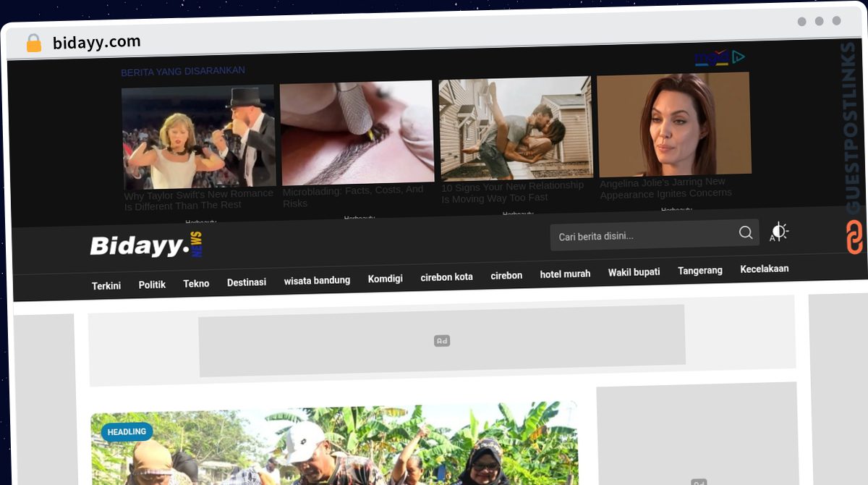
Task: Click the Angelina Jolie article headline
Action: (665, 187)
